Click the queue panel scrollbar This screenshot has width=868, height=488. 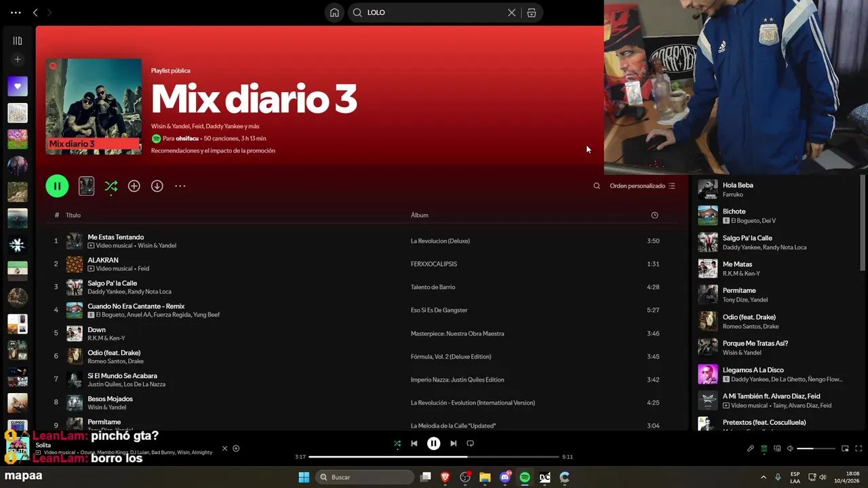[x=862, y=222]
